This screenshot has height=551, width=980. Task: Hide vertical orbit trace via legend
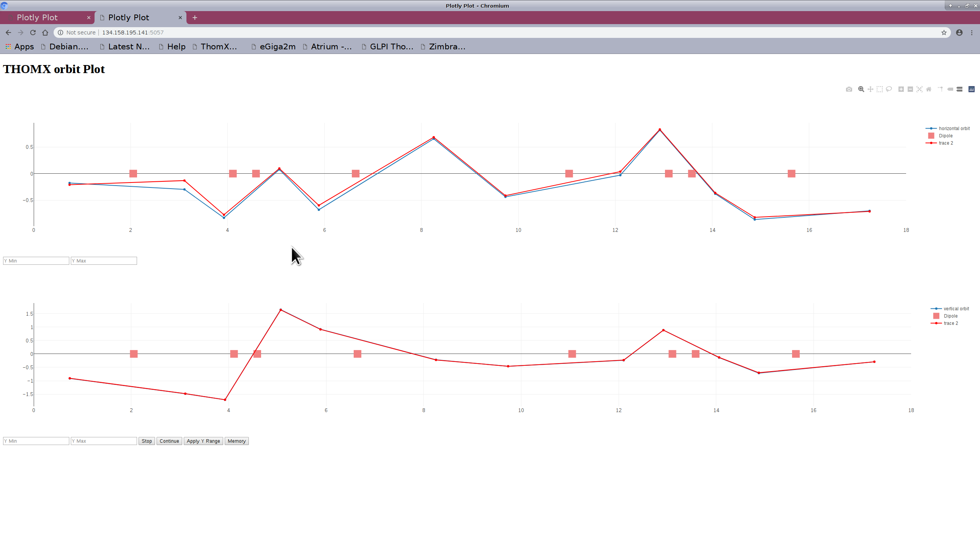coord(956,309)
